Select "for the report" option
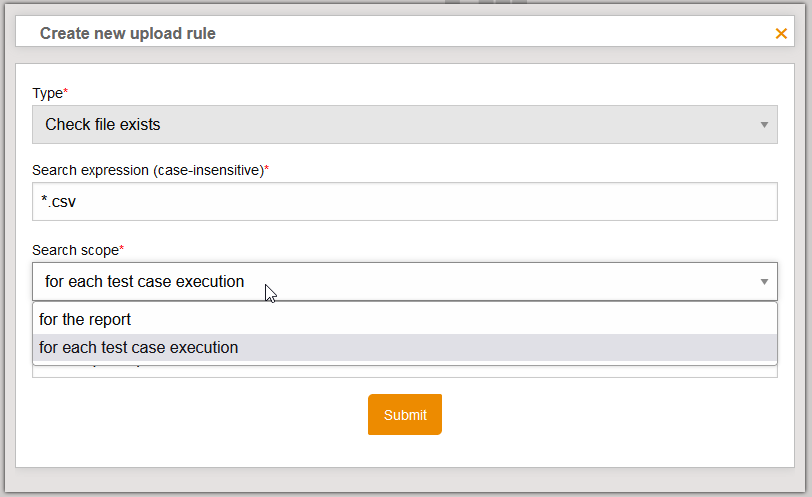Image resolution: width=812 pixels, height=497 pixels. click(x=85, y=320)
